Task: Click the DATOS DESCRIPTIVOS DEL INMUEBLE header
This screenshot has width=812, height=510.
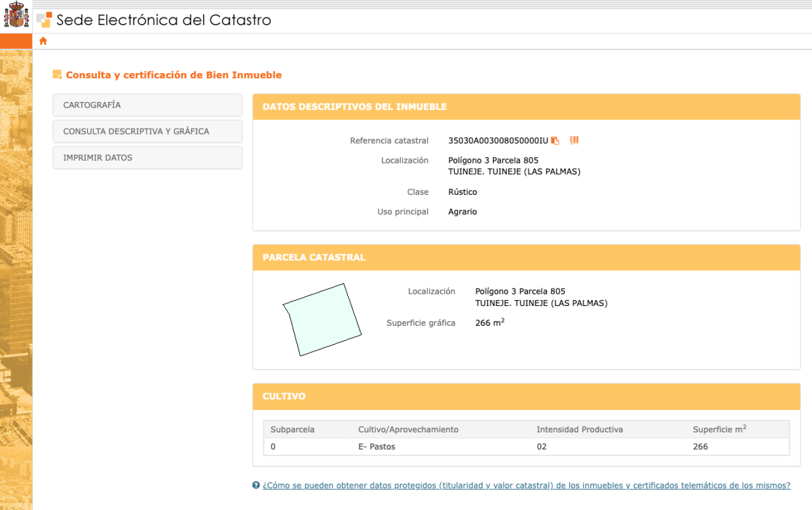Action: [x=354, y=107]
